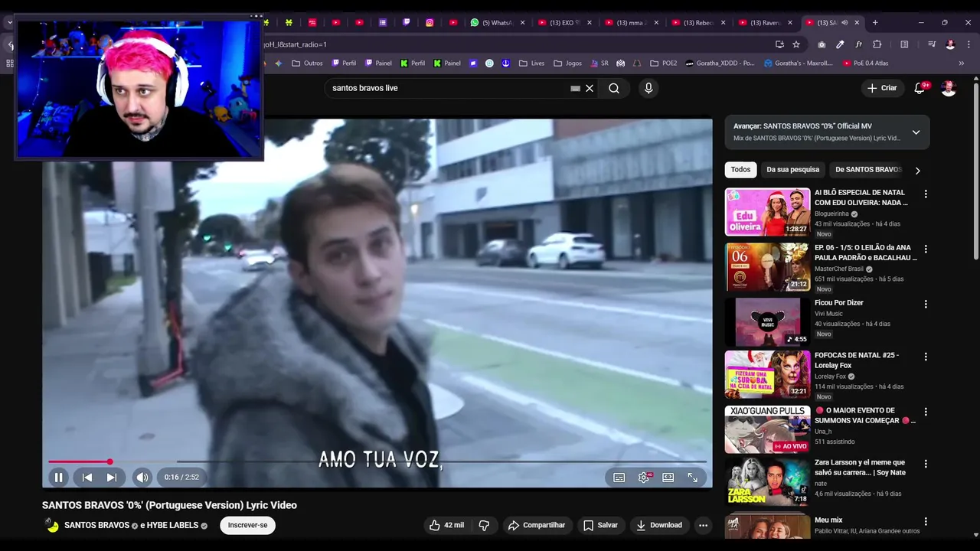Save the video with Salvar
980x551 pixels.
click(x=600, y=525)
